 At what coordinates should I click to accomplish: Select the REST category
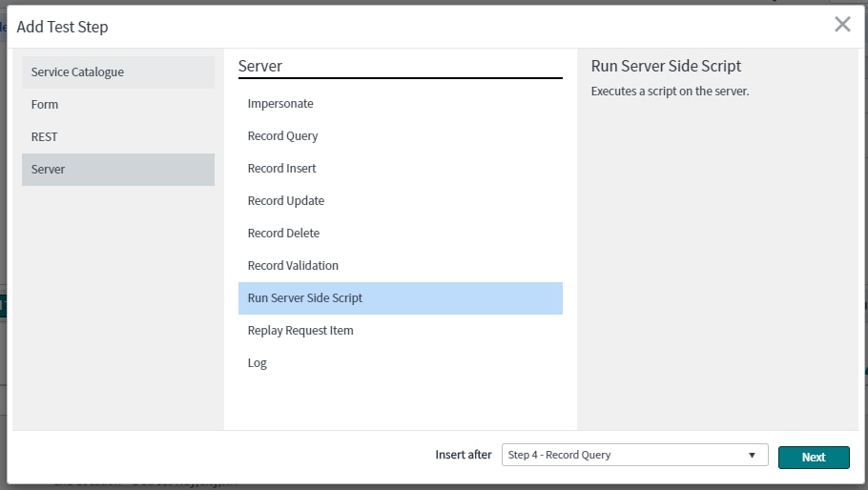point(118,136)
